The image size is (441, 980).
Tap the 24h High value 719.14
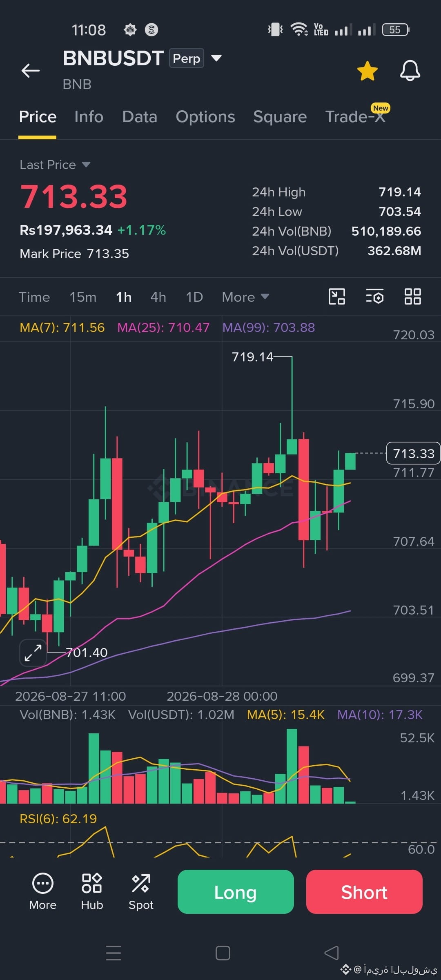click(400, 192)
